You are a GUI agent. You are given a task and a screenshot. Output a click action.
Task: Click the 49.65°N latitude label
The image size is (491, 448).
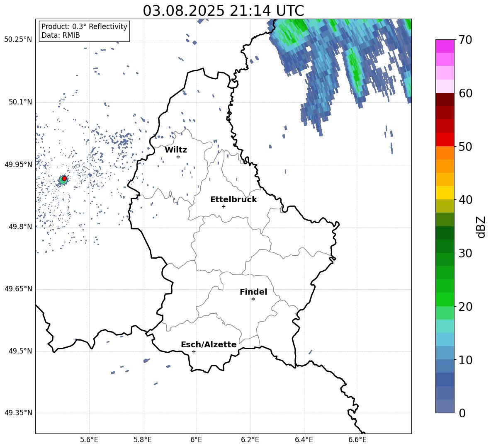pos(18,288)
